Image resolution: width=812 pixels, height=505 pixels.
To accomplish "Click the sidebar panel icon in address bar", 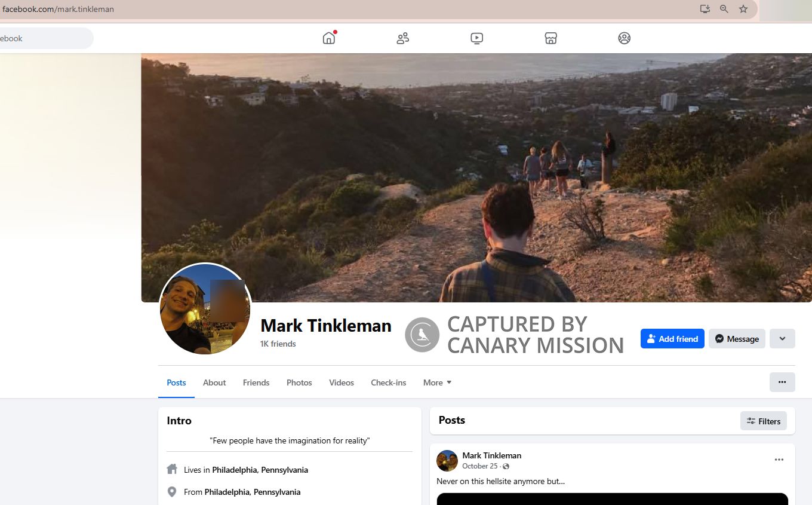I will (x=705, y=9).
